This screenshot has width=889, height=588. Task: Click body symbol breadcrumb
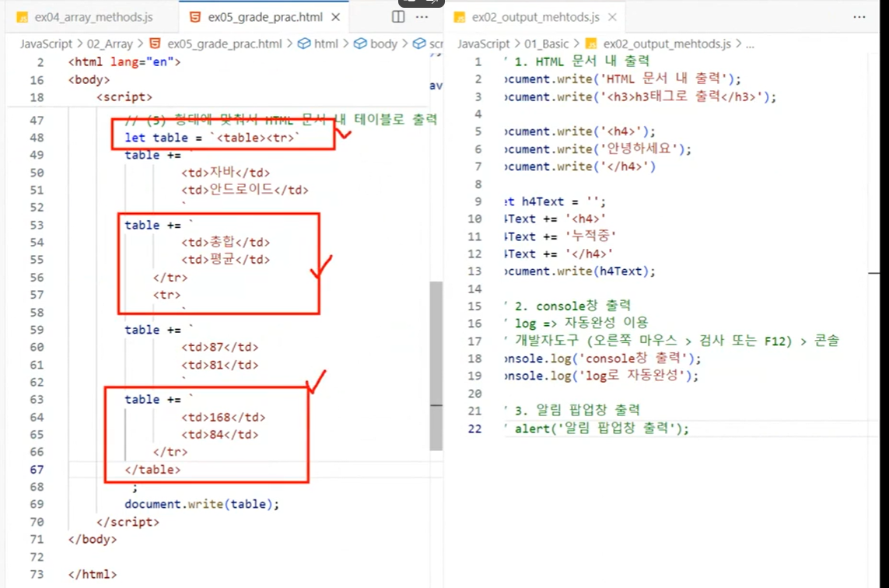pyautogui.click(x=384, y=44)
